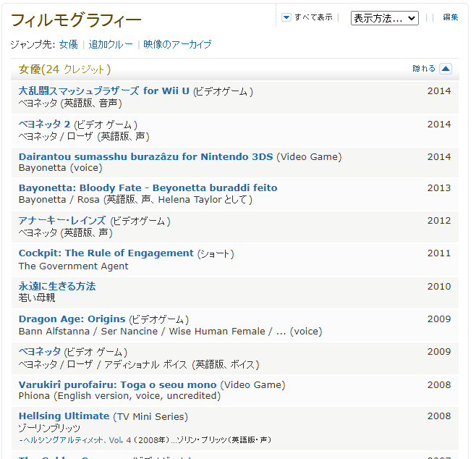Open ベヨネッタ 2009 video game link
Viewport: 476px width, 459px height.
point(40,351)
